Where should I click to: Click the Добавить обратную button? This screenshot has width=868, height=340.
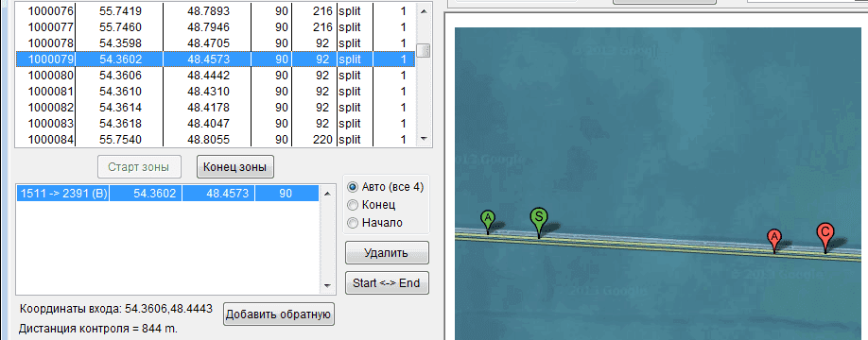(x=279, y=314)
